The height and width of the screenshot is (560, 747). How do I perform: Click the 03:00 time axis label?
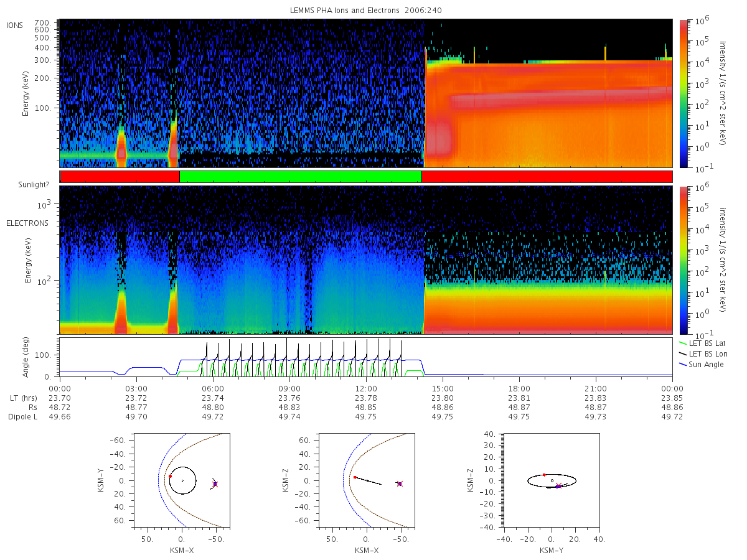(x=136, y=388)
